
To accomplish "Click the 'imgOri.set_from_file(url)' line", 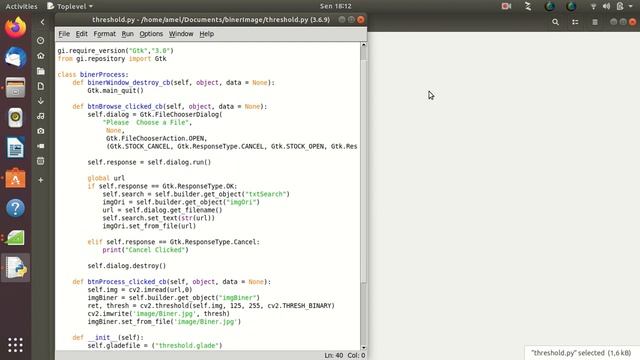I will [149, 226].
